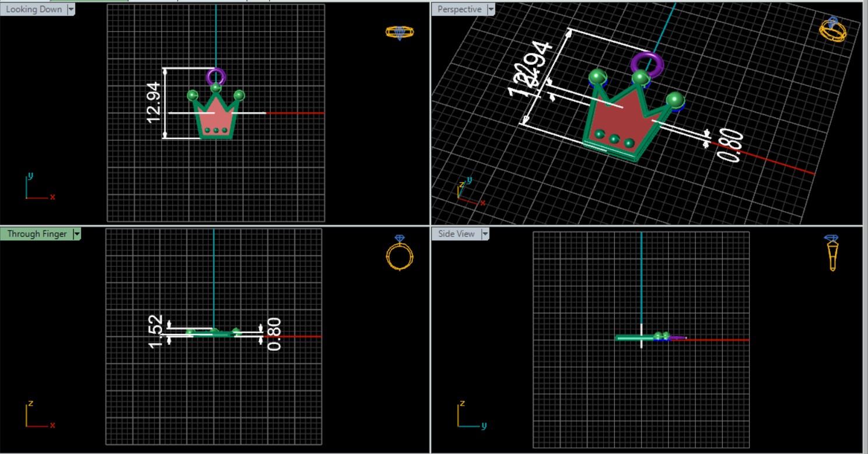This screenshot has width=868, height=454.
Task: Click the side-profile ring icon in Side View
Action: click(x=832, y=253)
